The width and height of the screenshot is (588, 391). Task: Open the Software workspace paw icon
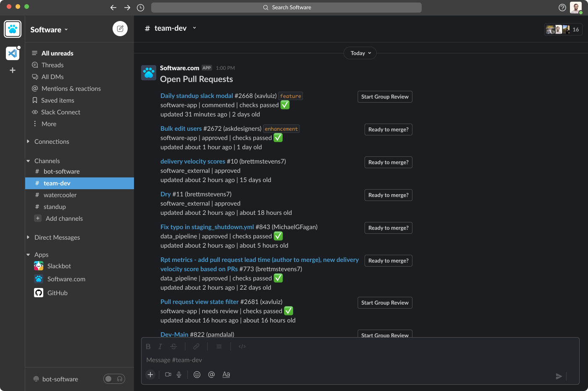[x=13, y=29]
